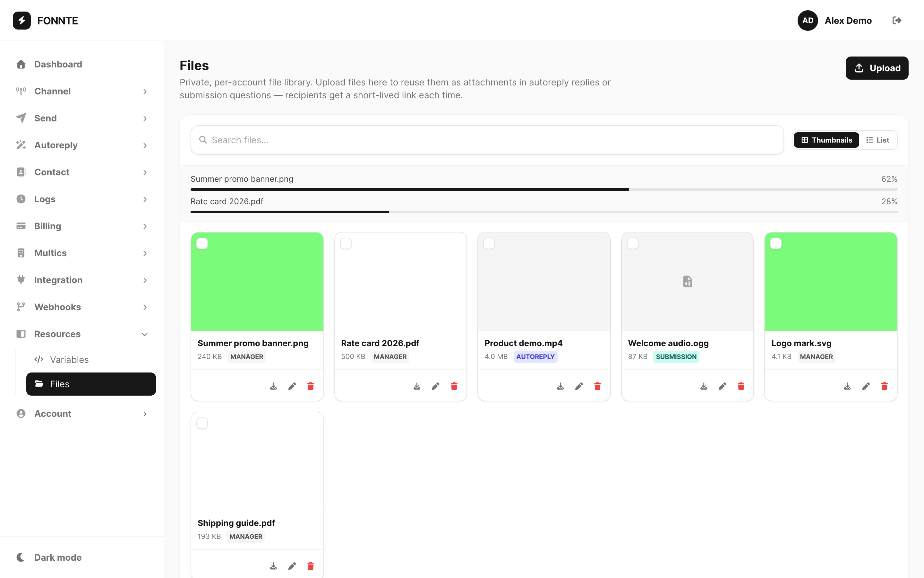The width and height of the screenshot is (924, 578).
Task: Open the Dashboard page
Action: tap(82, 64)
